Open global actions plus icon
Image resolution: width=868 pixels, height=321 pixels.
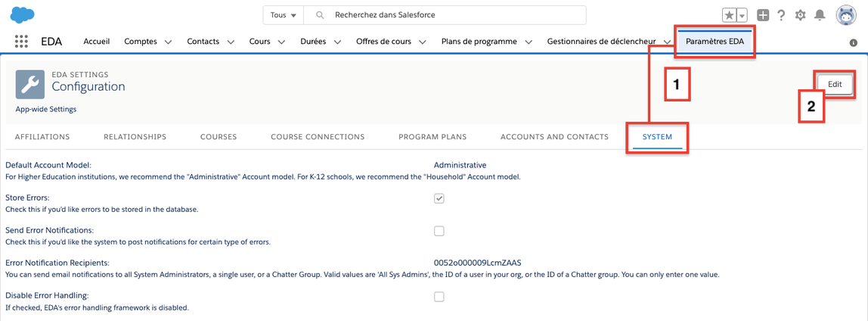[764, 15]
